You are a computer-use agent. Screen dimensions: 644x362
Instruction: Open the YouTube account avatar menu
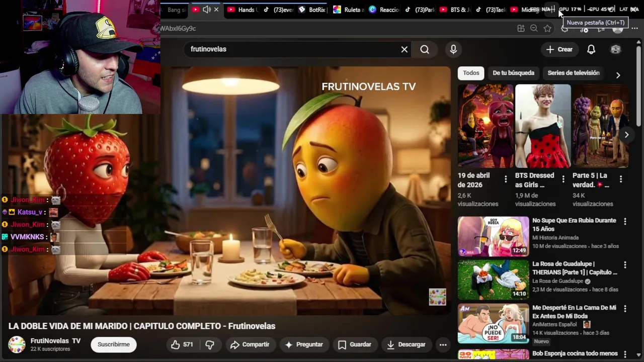click(x=615, y=49)
